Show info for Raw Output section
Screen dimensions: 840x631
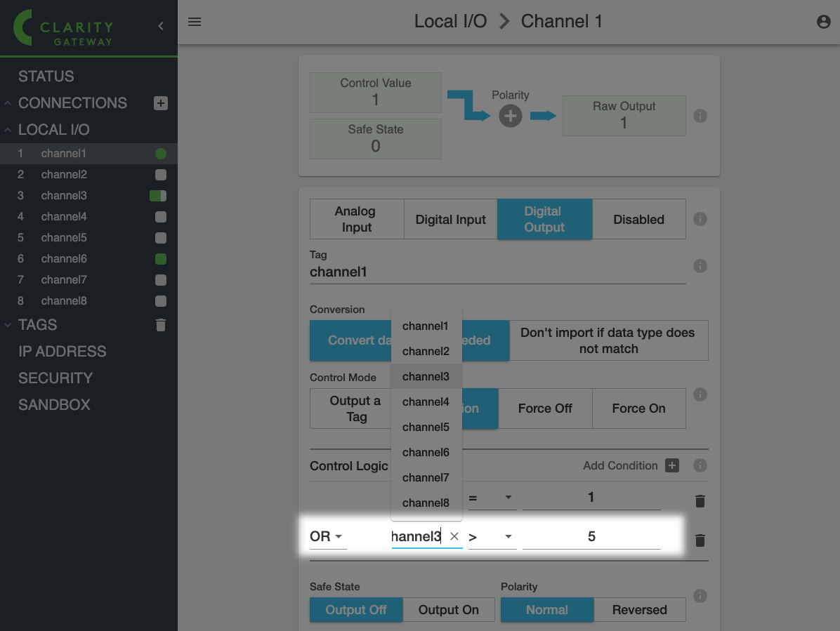700,116
